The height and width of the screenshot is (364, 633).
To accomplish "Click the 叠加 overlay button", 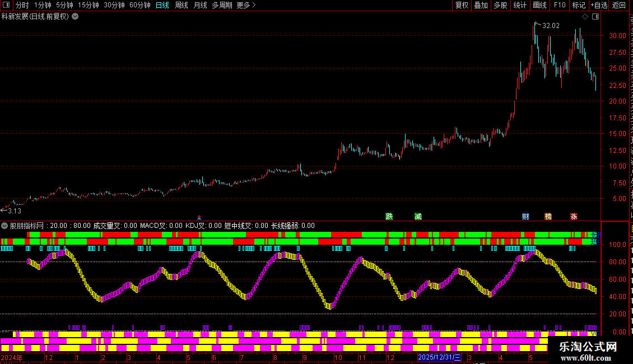I will [481, 5].
